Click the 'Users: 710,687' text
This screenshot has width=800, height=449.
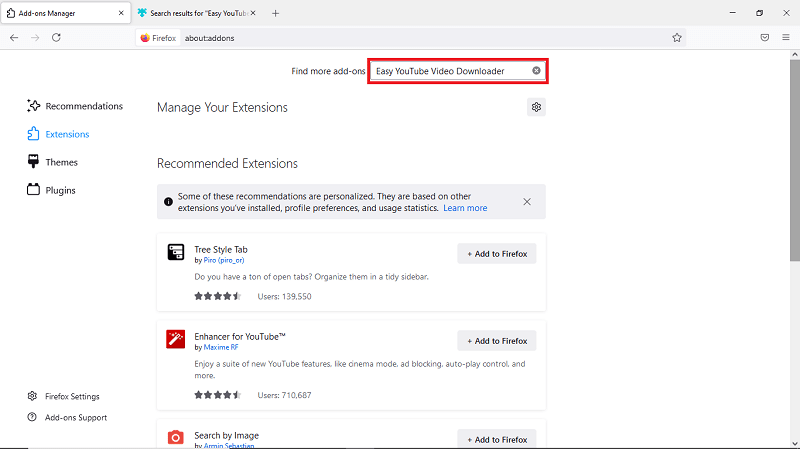(284, 395)
